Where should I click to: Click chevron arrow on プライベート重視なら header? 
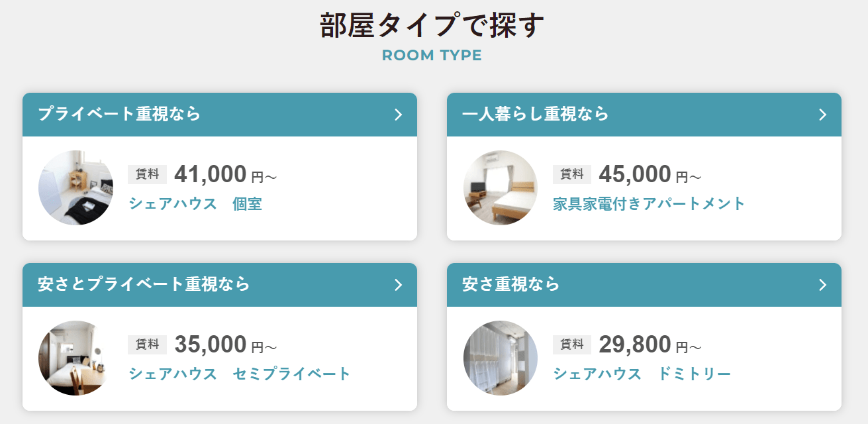click(399, 115)
